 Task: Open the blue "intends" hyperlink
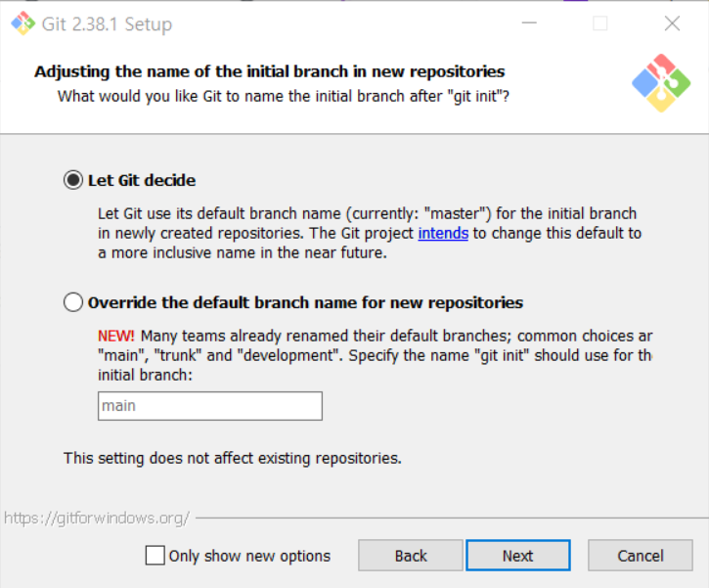click(443, 234)
